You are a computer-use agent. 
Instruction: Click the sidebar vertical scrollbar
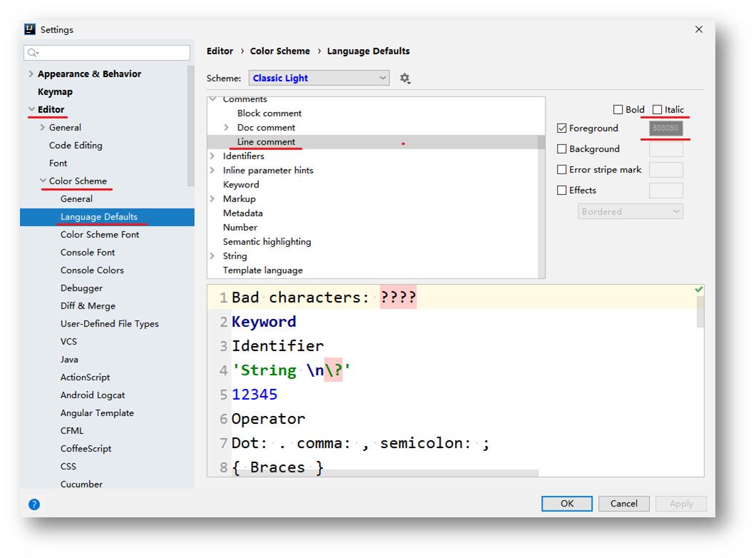191,126
